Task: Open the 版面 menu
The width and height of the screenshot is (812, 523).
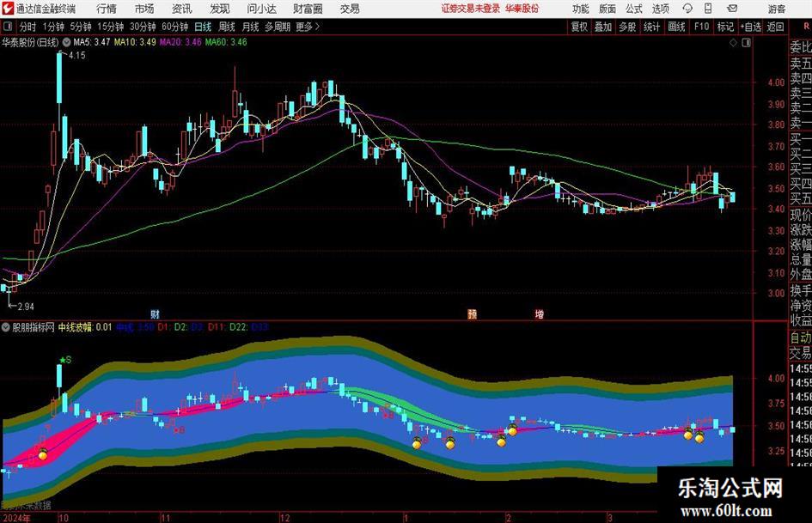Action: pos(607,9)
